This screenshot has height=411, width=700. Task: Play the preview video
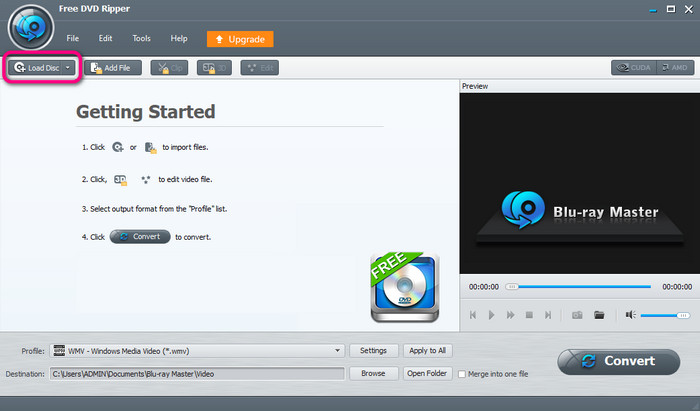[492, 315]
